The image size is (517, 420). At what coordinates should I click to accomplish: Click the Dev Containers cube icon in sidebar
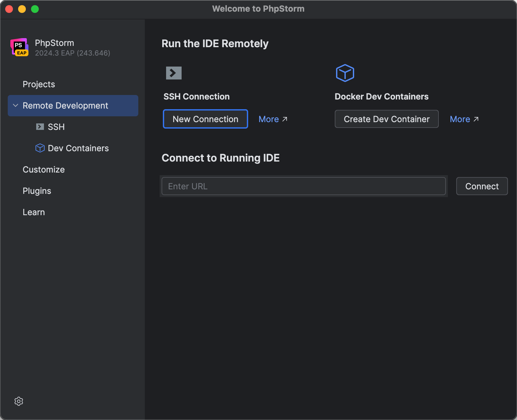click(x=39, y=148)
